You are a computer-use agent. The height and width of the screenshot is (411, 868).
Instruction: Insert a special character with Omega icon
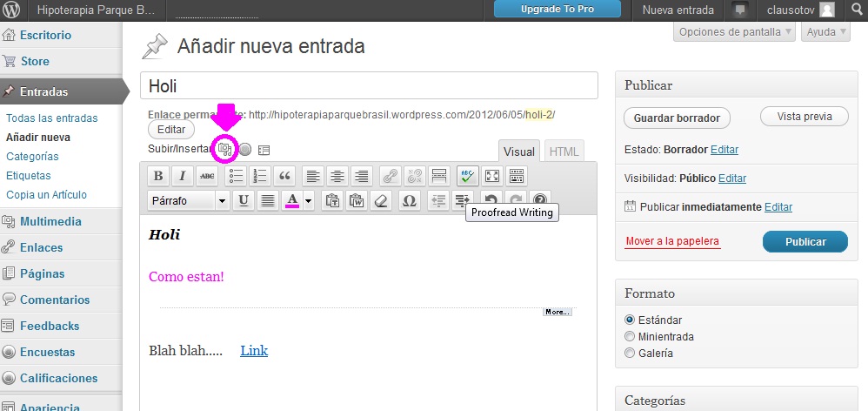tap(410, 201)
